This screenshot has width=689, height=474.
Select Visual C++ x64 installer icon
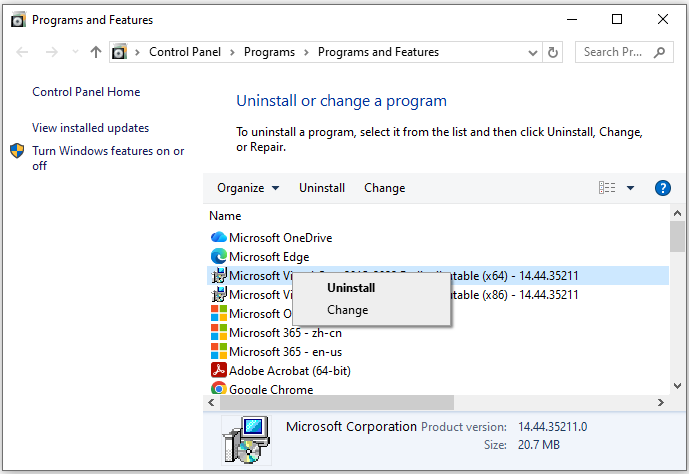tap(219, 275)
